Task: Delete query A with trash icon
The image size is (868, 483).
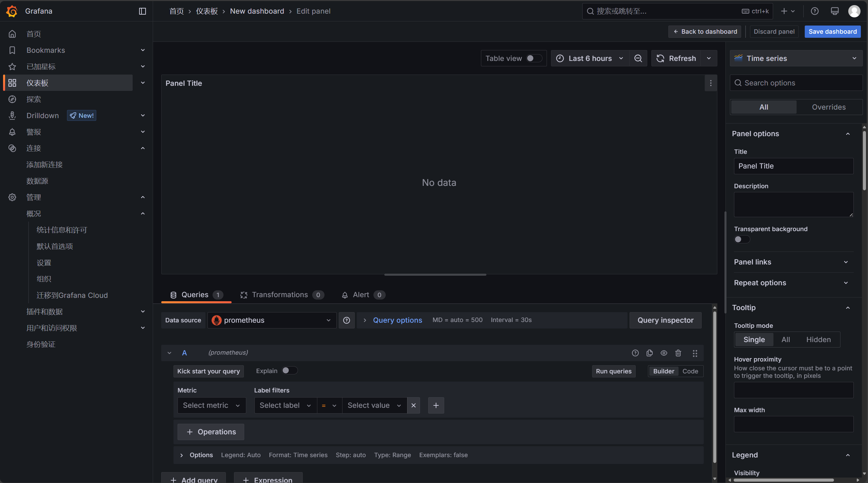Action: click(678, 353)
